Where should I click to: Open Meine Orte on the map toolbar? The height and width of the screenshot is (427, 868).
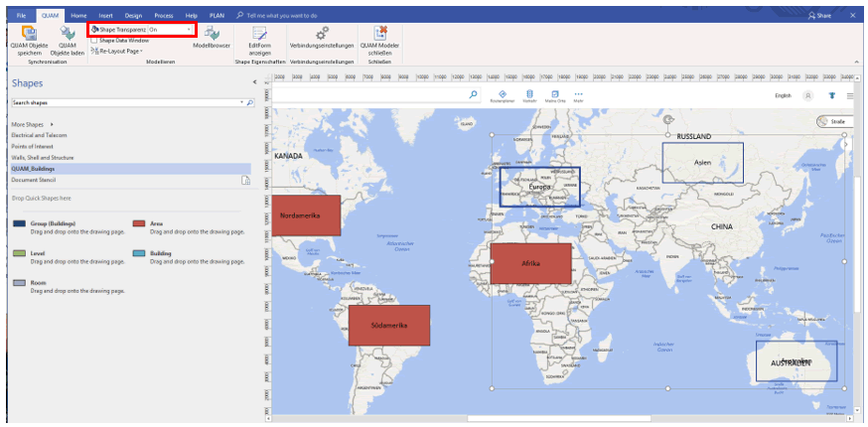point(554,95)
